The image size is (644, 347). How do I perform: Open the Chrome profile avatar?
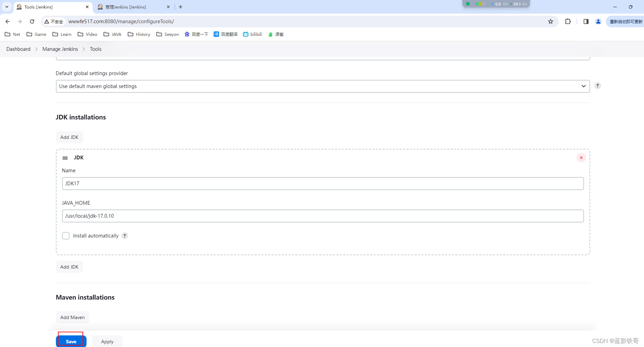(x=598, y=21)
